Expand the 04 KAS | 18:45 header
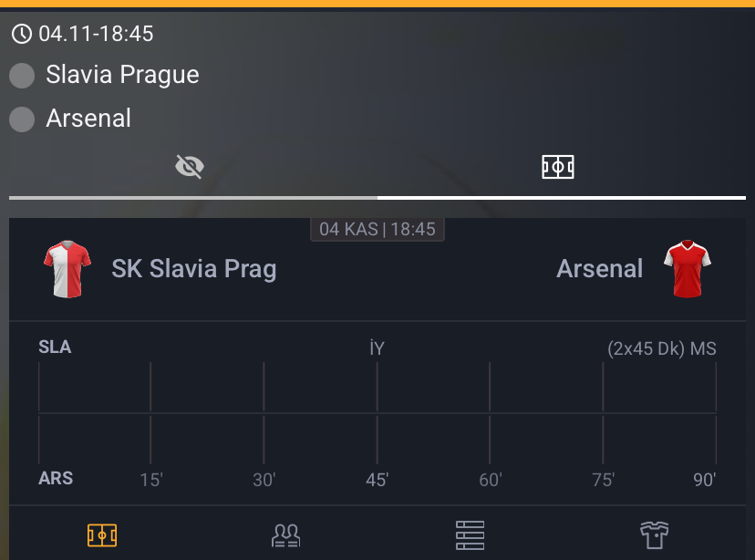 377,229
